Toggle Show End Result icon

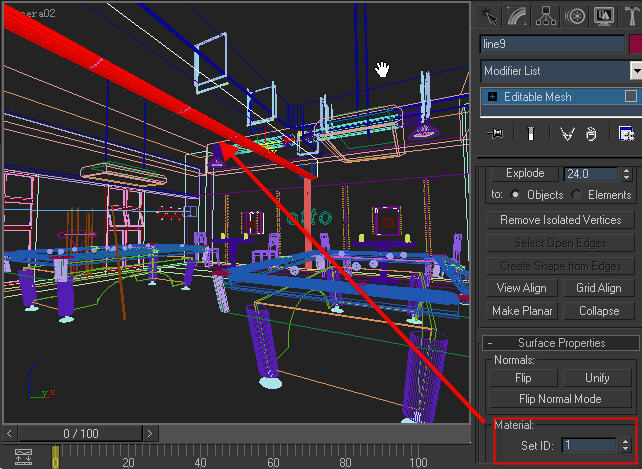pos(531,133)
